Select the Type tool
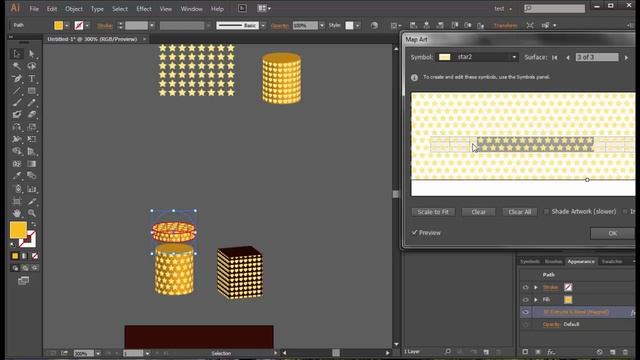Viewport: 640px width, 360px height. 31,78
